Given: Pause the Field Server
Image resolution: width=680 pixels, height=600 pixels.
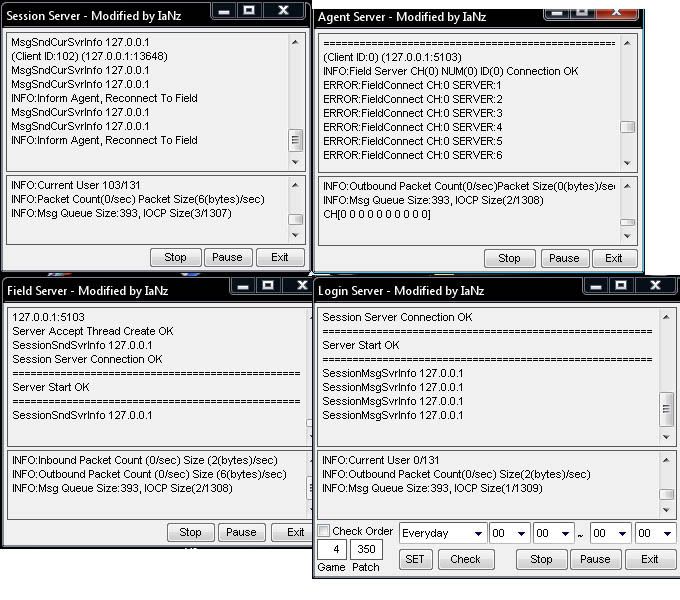Looking at the screenshot, I should (x=240, y=532).
